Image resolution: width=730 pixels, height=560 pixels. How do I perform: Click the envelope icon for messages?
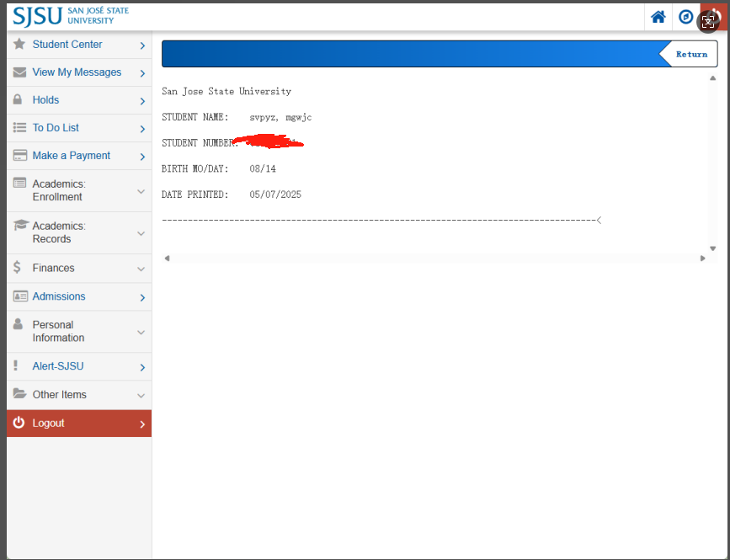click(x=19, y=72)
